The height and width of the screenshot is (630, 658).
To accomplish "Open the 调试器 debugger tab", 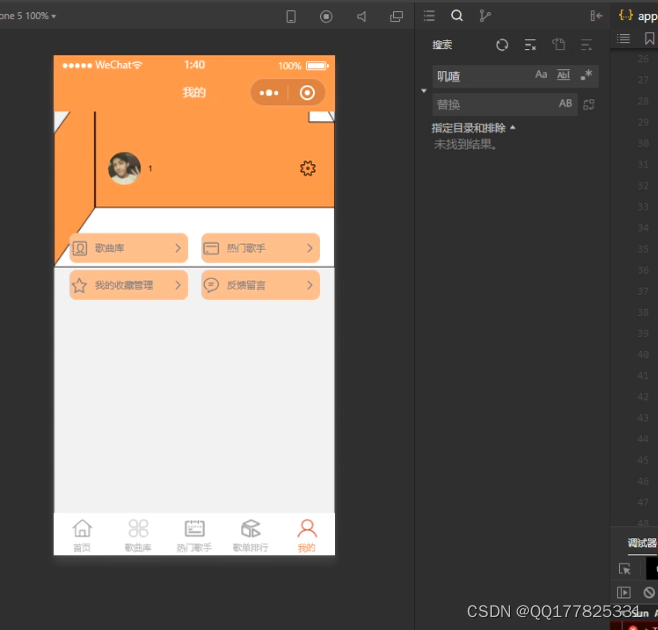I will (642, 543).
